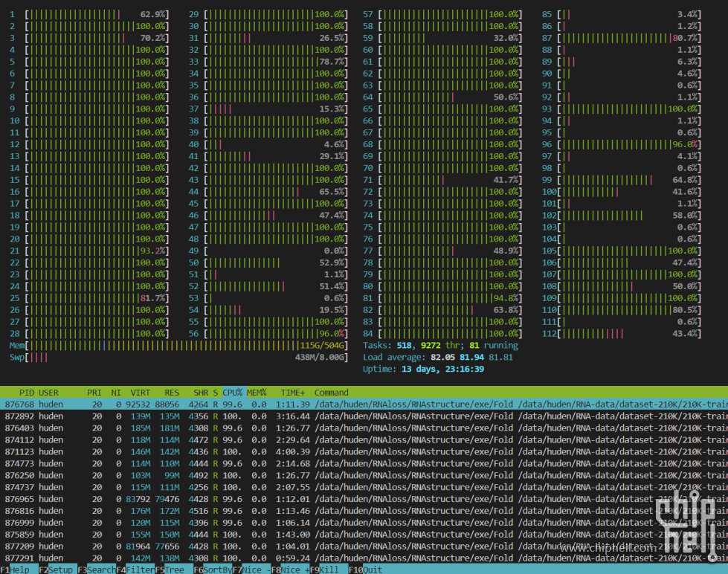The width and height of the screenshot is (728, 574).
Task: Select the process row with PID 874737
Action: [364, 487]
